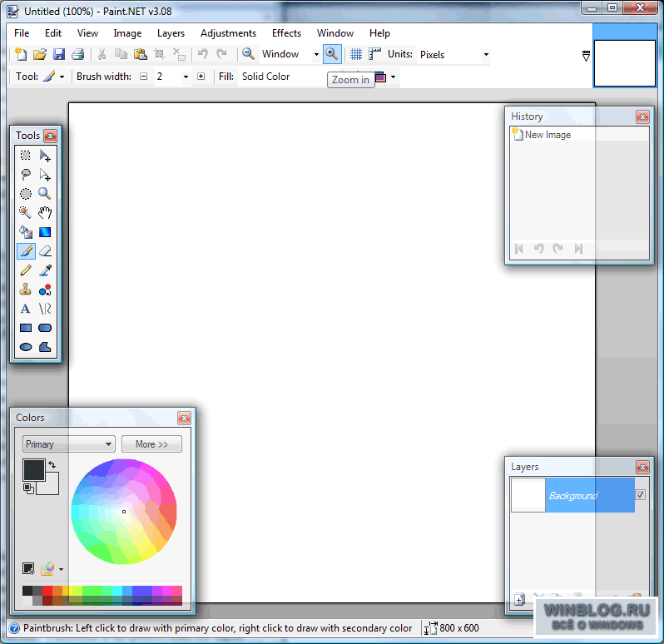Image resolution: width=664 pixels, height=644 pixels.
Task: Open the Layers menu
Action: click(171, 33)
